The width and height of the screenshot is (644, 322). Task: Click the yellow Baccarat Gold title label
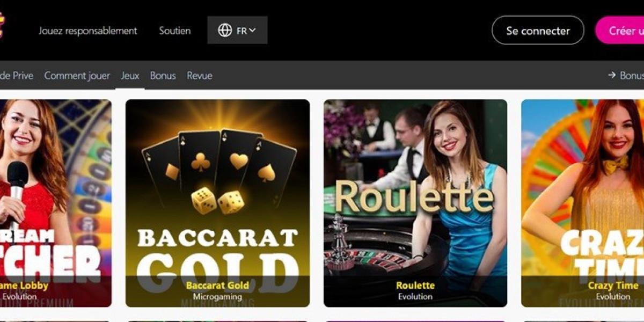217,285
